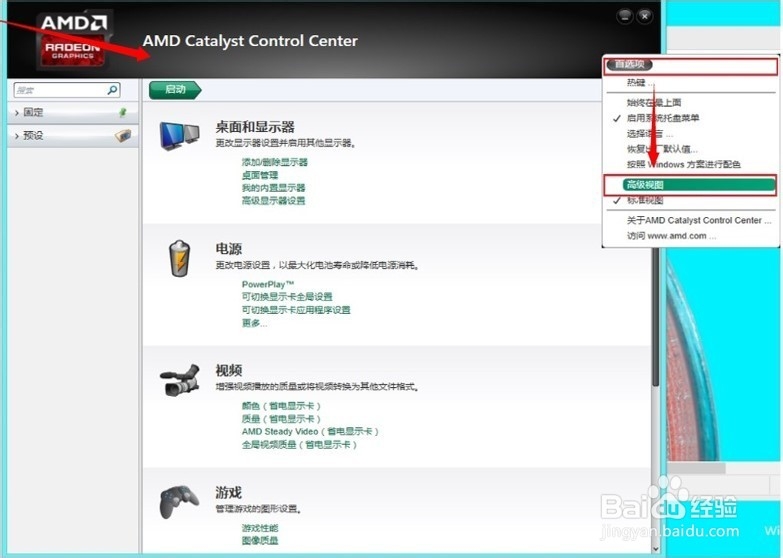Open 颜色（省电显示卡）link

point(281,406)
